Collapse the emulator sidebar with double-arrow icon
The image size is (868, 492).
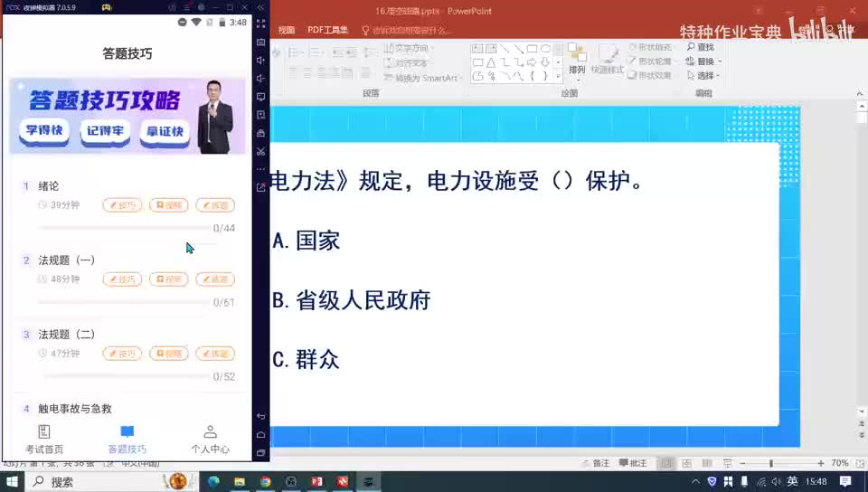click(260, 7)
